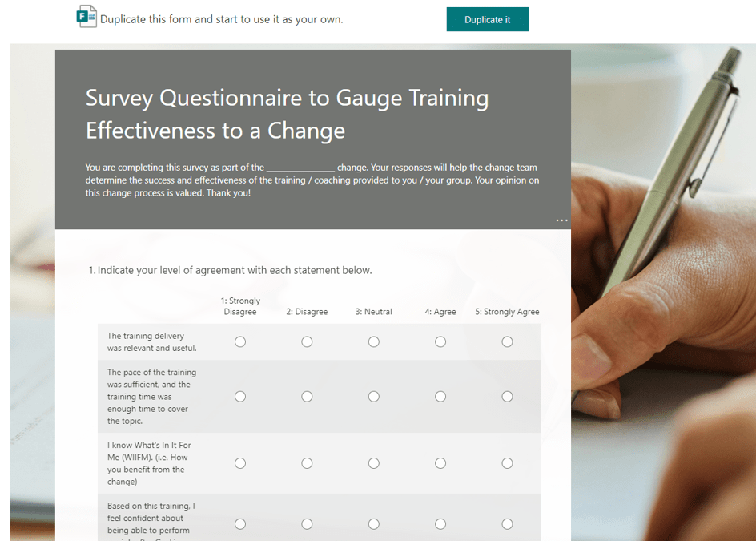This screenshot has height=557, width=756.
Task: Select Strongly Disagree for training delivery relevance
Action: [x=240, y=342]
